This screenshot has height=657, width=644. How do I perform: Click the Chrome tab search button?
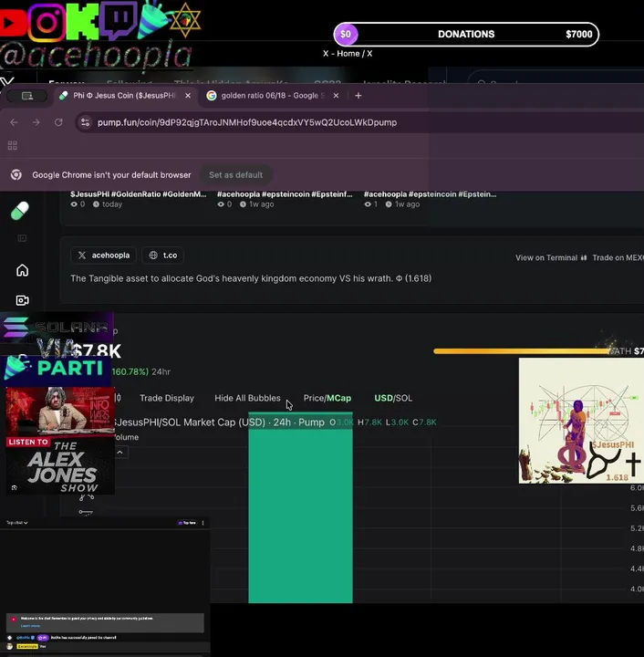tap(27, 96)
